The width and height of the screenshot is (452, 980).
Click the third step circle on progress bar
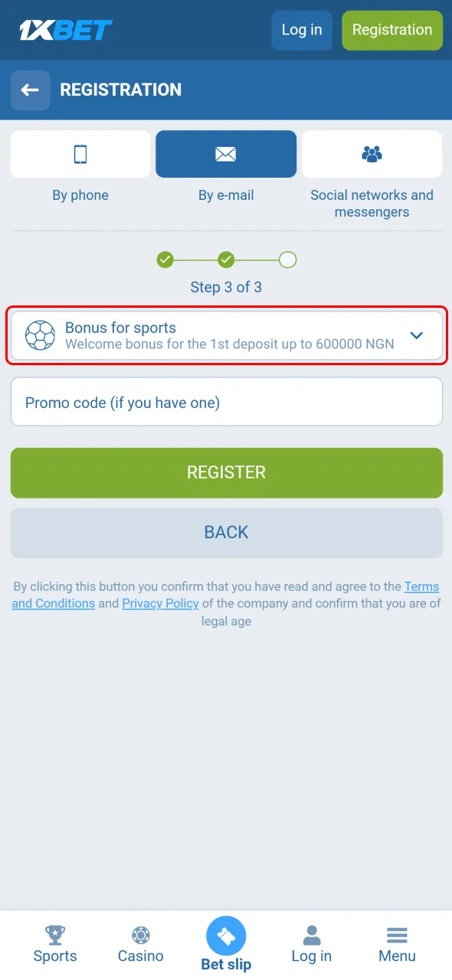[287, 260]
